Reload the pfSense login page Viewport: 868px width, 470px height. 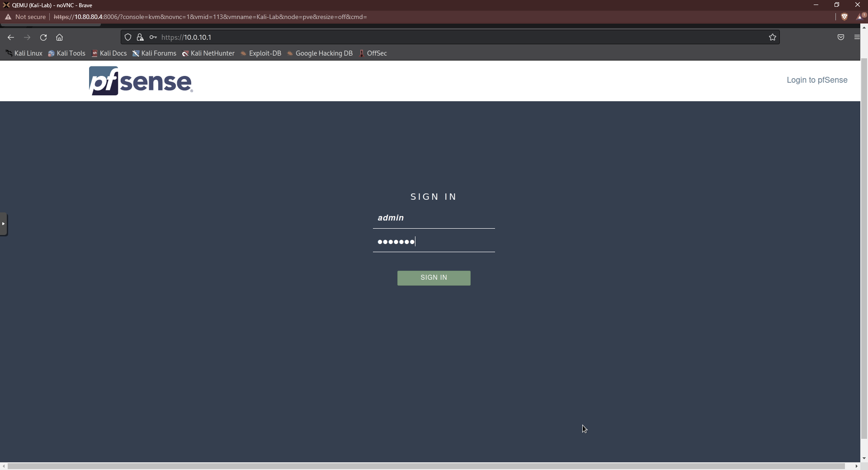pos(43,38)
